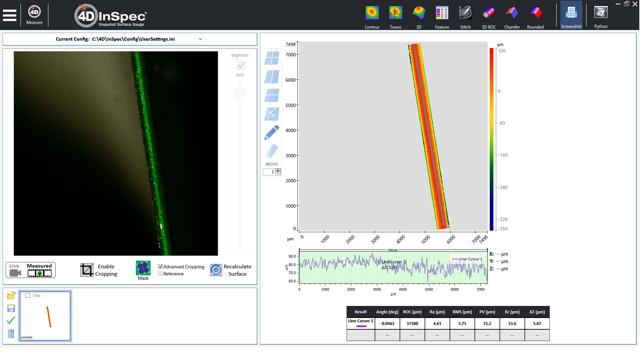
Task: Select the Chamfer measurement tool
Action: (512, 18)
